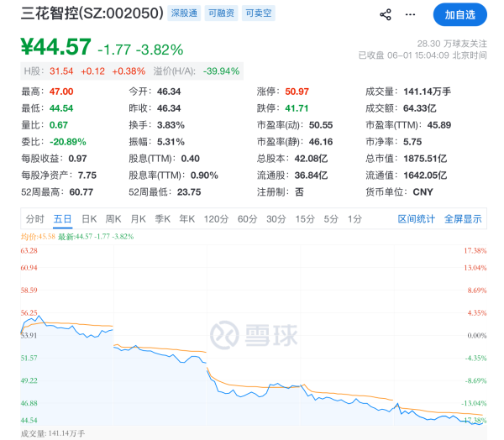The height and width of the screenshot is (440, 504).
Task: Click the 市净率 value 5.75
Action: point(412,142)
